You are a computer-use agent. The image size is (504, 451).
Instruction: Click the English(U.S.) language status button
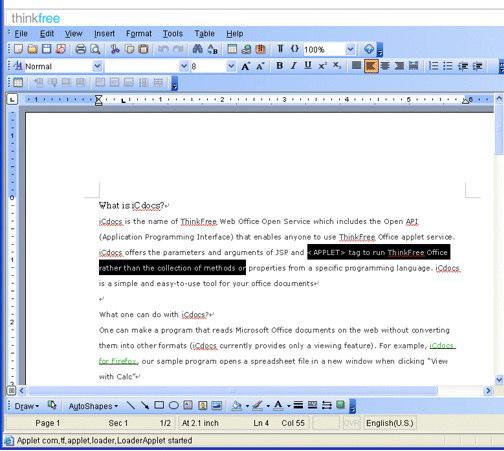pos(389,423)
